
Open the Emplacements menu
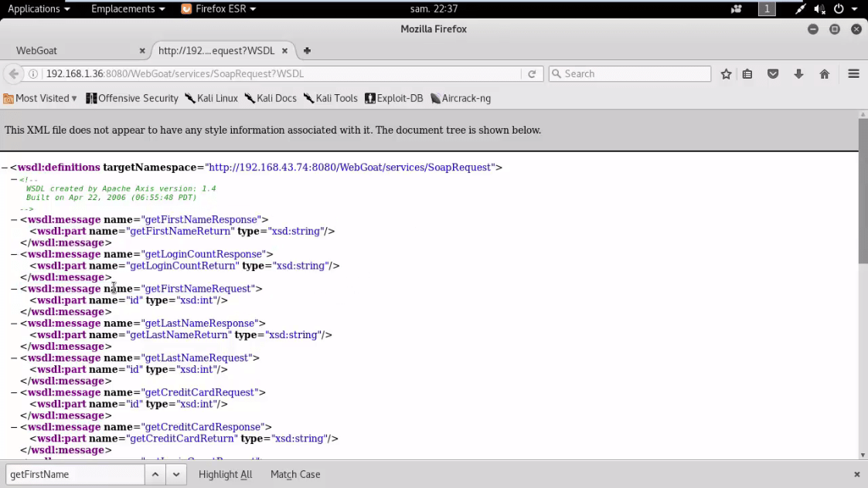click(x=128, y=8)
